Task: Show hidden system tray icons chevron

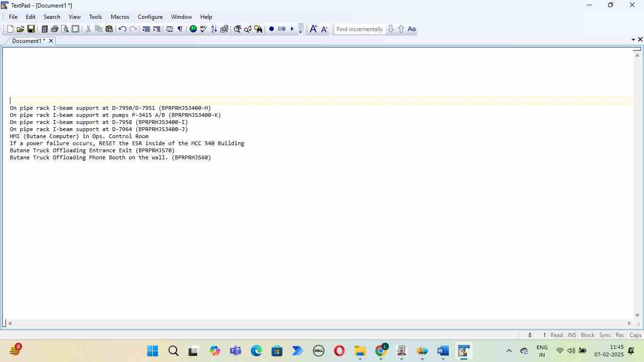Action: click(509, 351)
